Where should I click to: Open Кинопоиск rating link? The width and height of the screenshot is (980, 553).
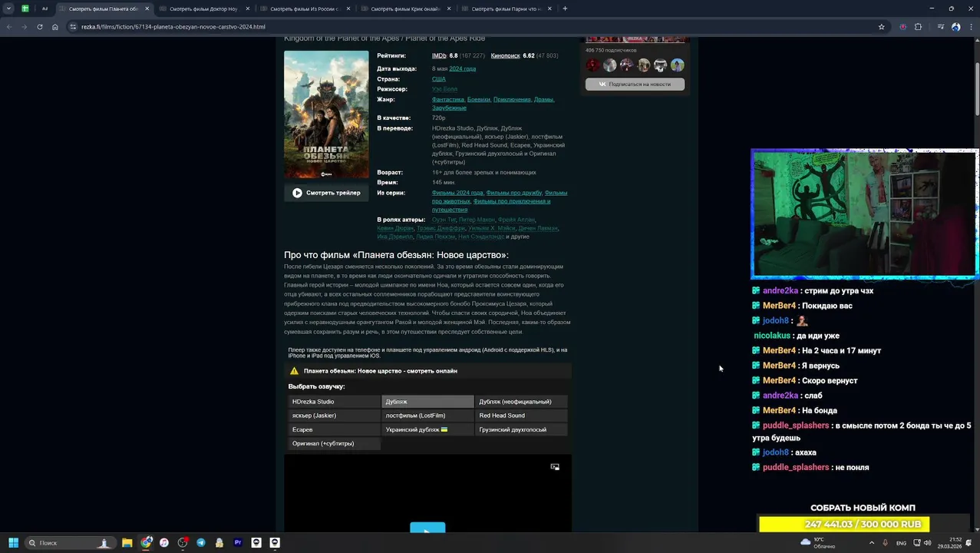(x=505, y=56)
